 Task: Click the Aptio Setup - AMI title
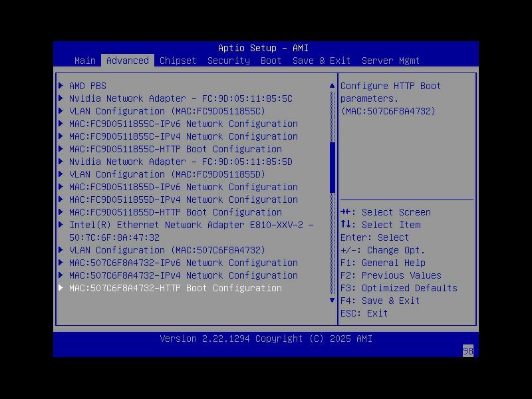coord(263,48)
